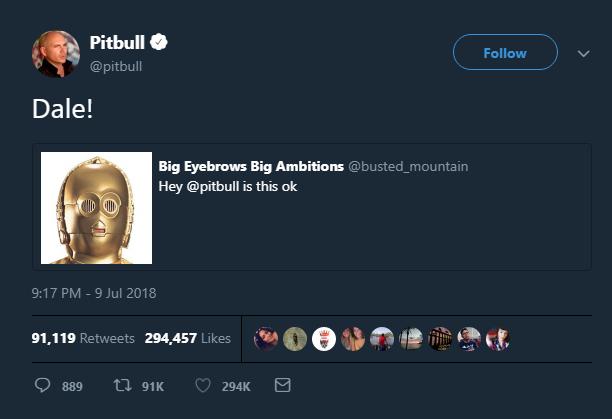Open quoted author Big Eyebrows Big Ambitions

(250, 166)
